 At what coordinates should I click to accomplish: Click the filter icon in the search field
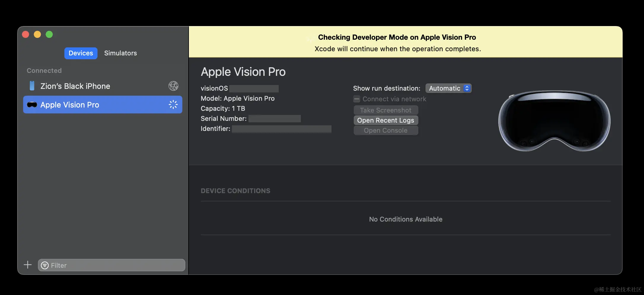click(x=45, y=265)
